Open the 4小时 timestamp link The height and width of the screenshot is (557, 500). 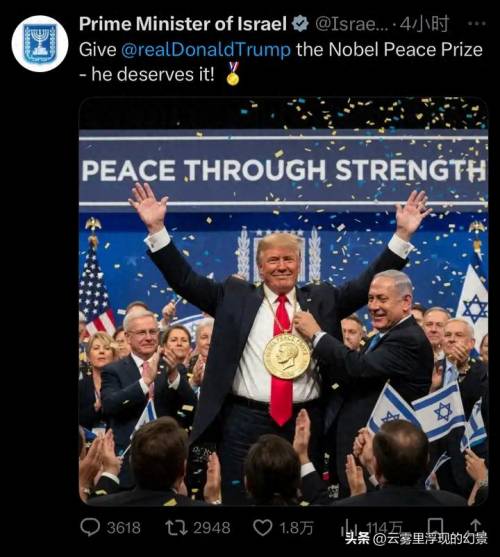click(424, 24)
